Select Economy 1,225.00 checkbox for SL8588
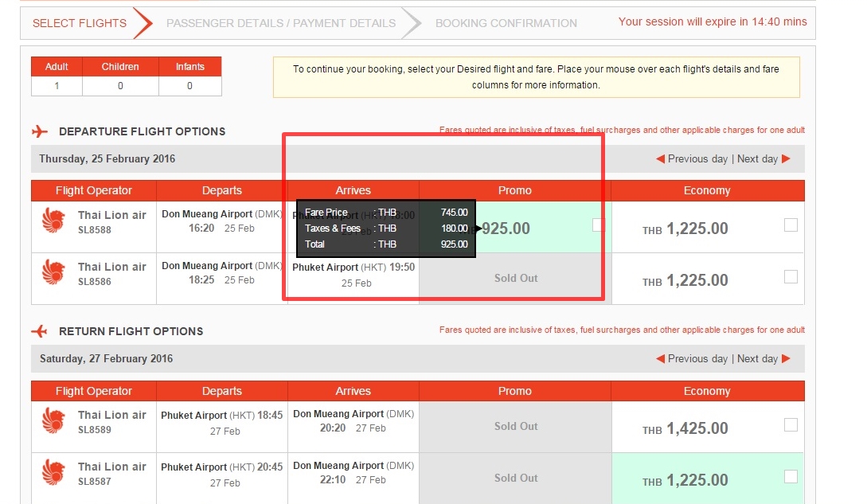This screenshot has height=504, width=867. click(x=791, y=225)
